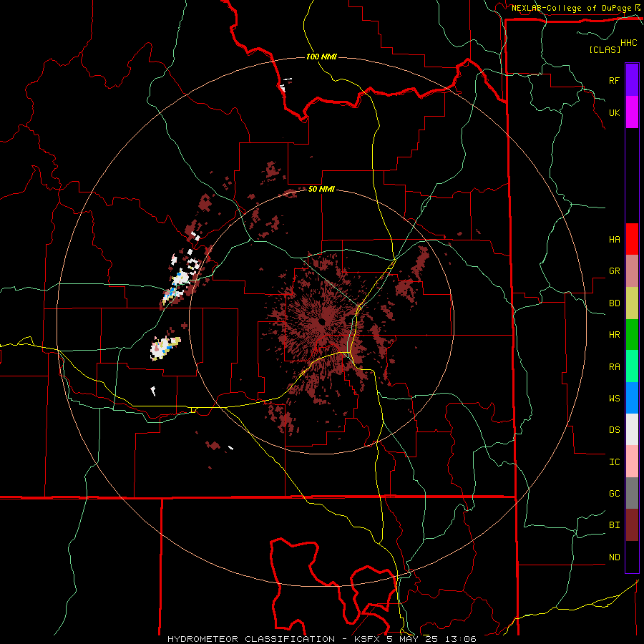Click the DS legend label

point(614,429)
